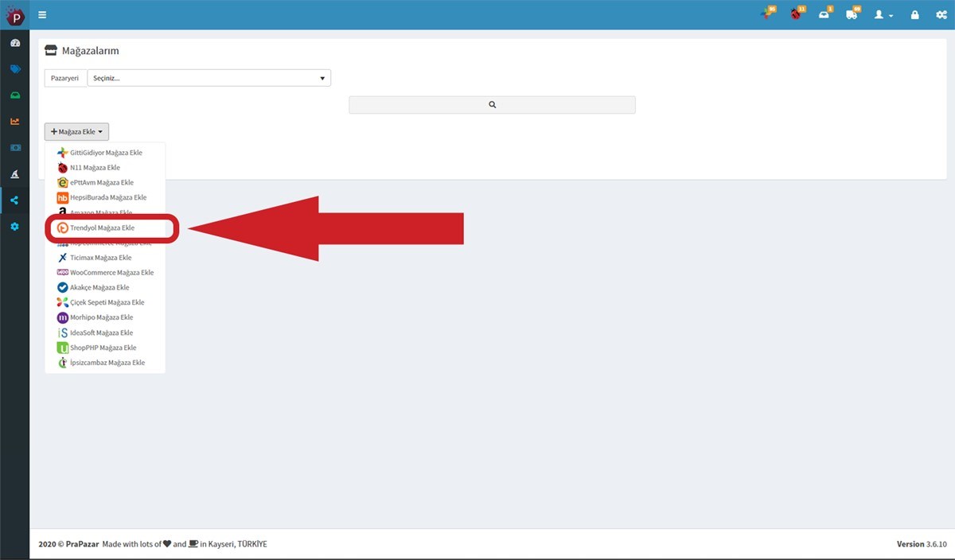Toggle the Mağaza Ekle dropdown button
The width and height of the screenshot is (955, 560).
(76, 131)
